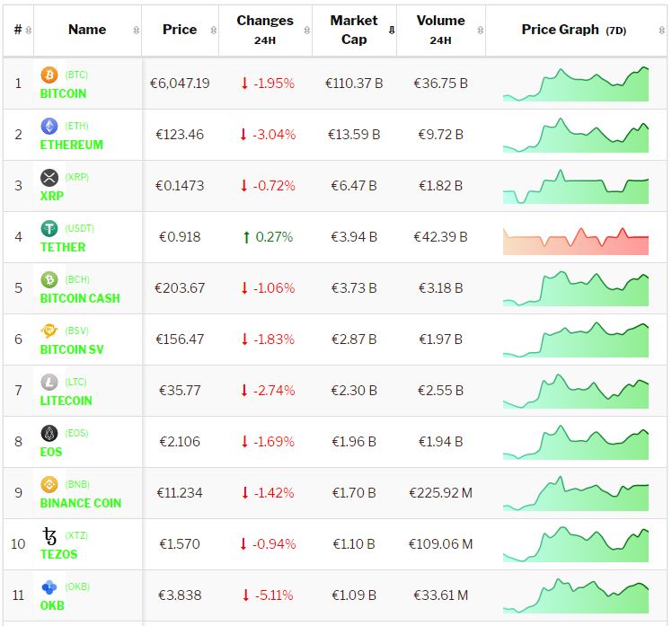Screen dimensions: 672x626
Task: Sort by rank number column header
Action: pos(18,30)
